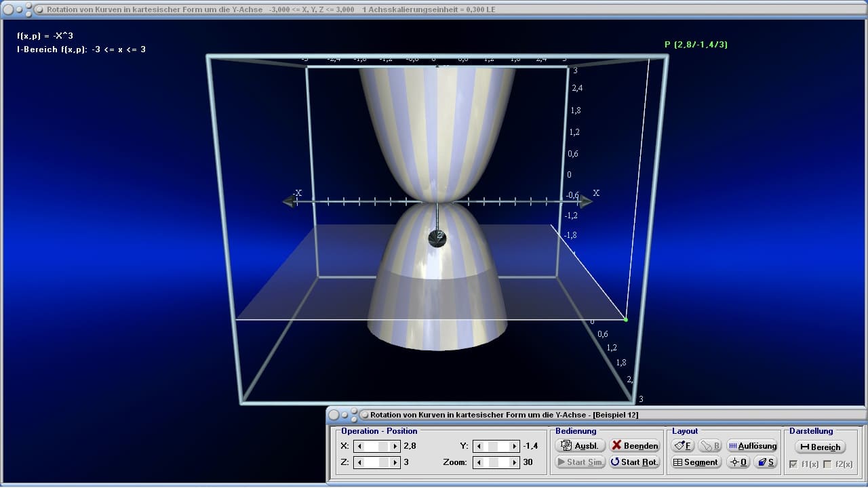Screen dimensions: 868x488
Task: Click the O origin crosshair button
Action: (738, 462)
